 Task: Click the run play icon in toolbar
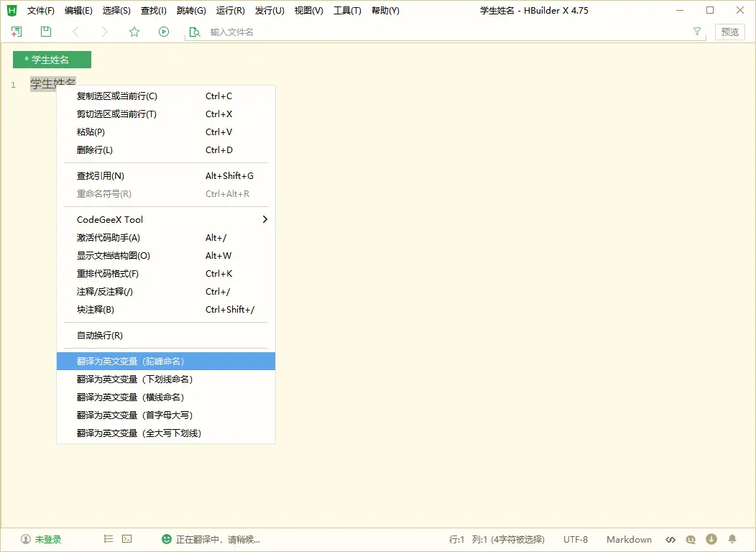pos(164,32)
